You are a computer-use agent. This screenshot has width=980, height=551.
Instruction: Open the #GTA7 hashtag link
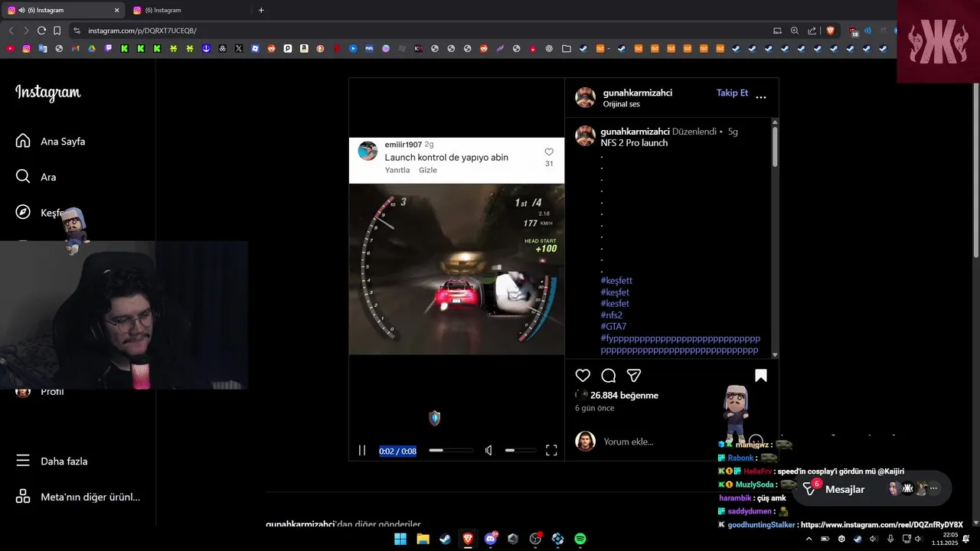click(x=613, y=327)
